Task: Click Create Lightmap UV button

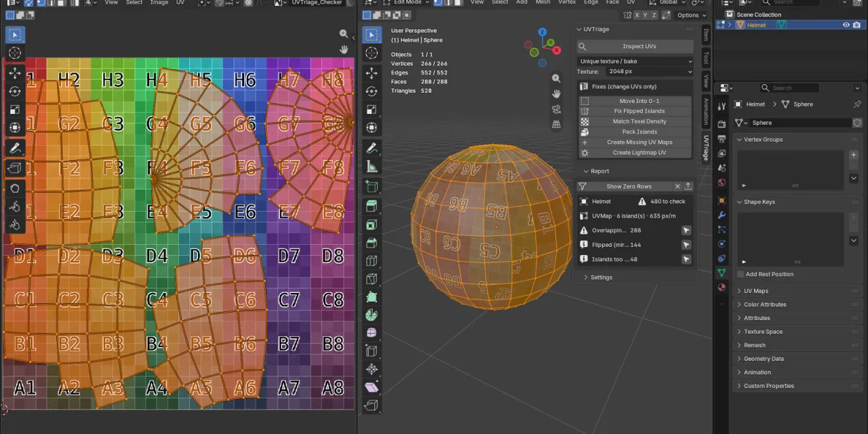Action: point(635,153)
